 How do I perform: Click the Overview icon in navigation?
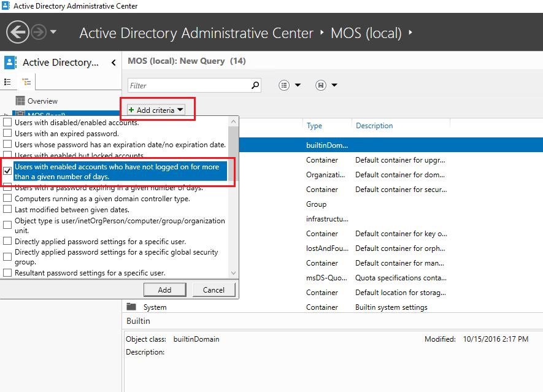click(20, 101)
